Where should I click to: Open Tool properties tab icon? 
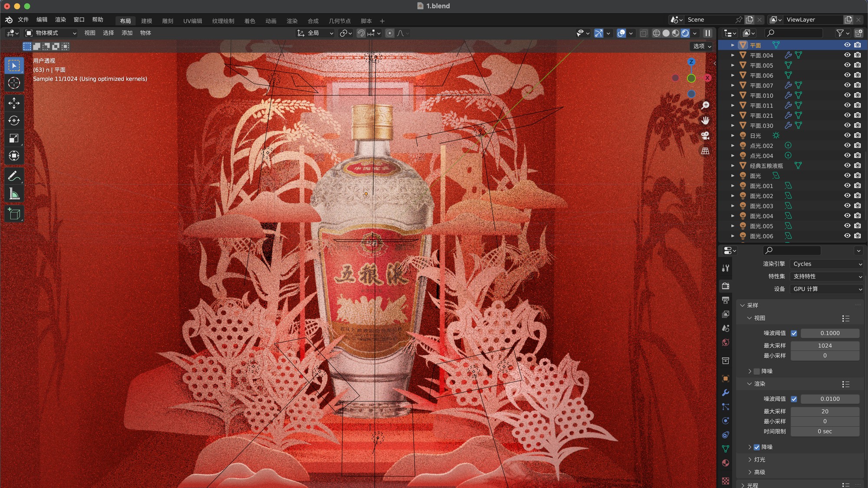pyautogui.click(x=726, y=268)
